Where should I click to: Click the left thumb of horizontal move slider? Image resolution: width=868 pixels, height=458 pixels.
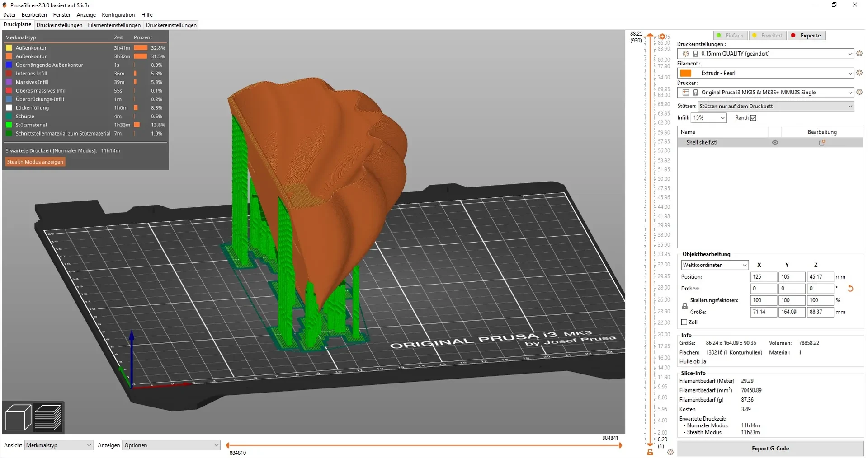click(227, 445)
